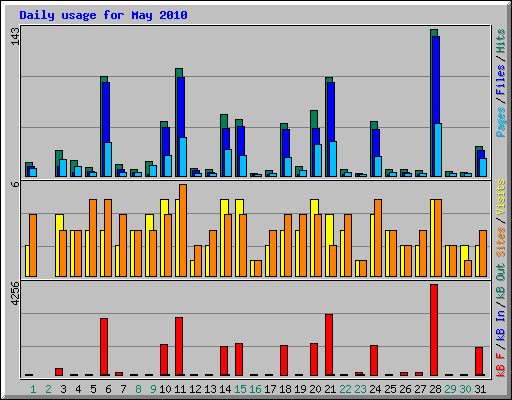Click the 'Daily usage for May 2010' title
Screen dimensions: 512x400
pos(103,15)
